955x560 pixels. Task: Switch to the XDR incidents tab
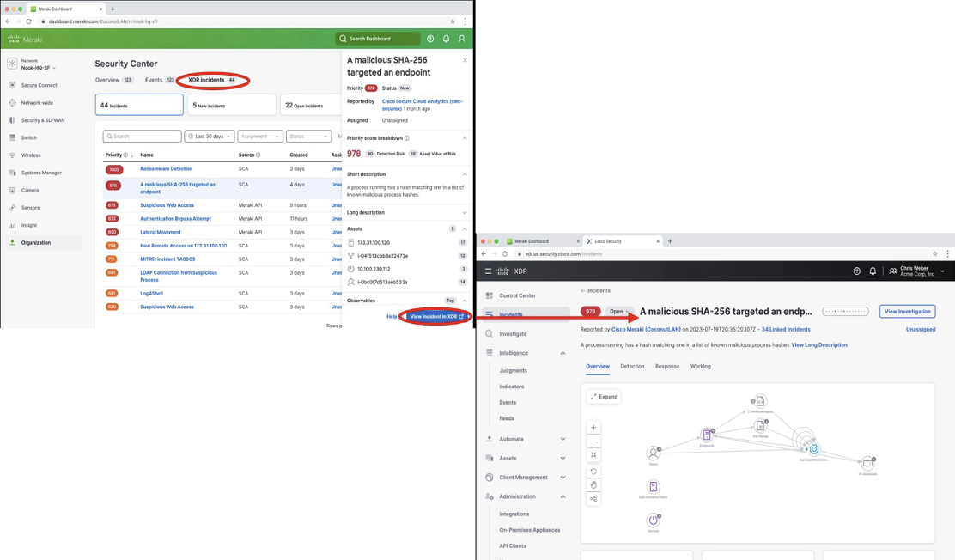click(212, 80)
